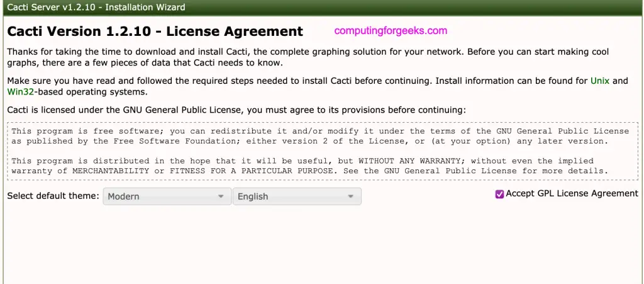Click the paragraph starting 'Make sure you have read'
Image resolution: width=644 pixels, height=284 pixels.
pos(318,86)
